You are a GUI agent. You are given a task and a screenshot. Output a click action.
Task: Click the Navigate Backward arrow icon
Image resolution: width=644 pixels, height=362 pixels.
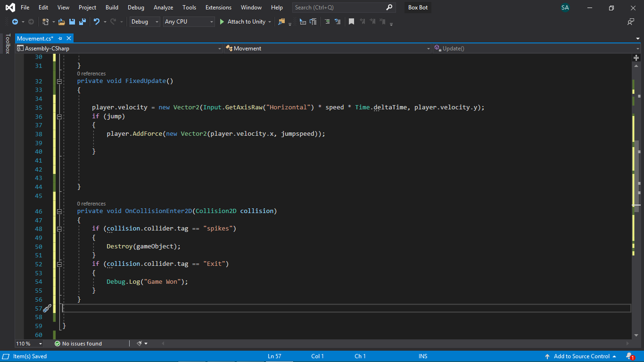click(15, 22)
